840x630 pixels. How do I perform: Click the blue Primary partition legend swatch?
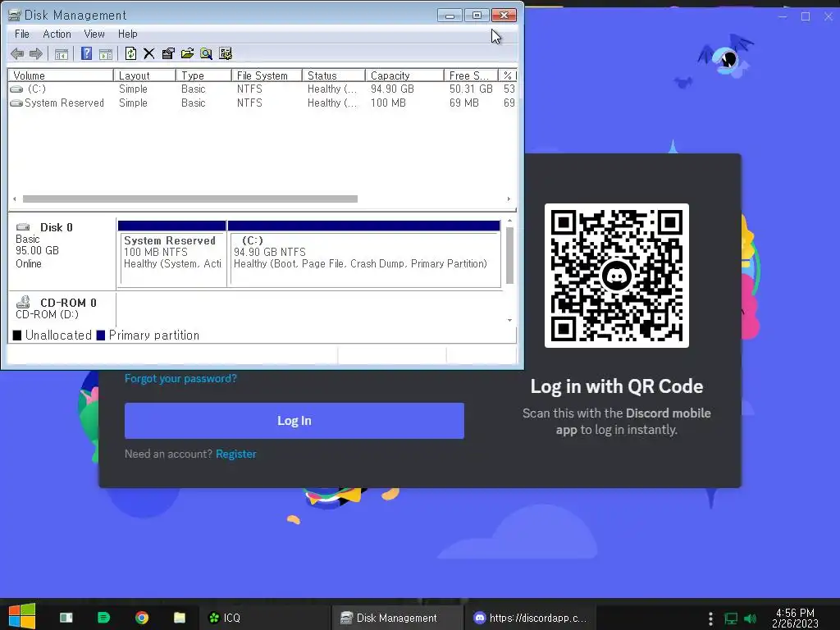[x=101, y=336]
